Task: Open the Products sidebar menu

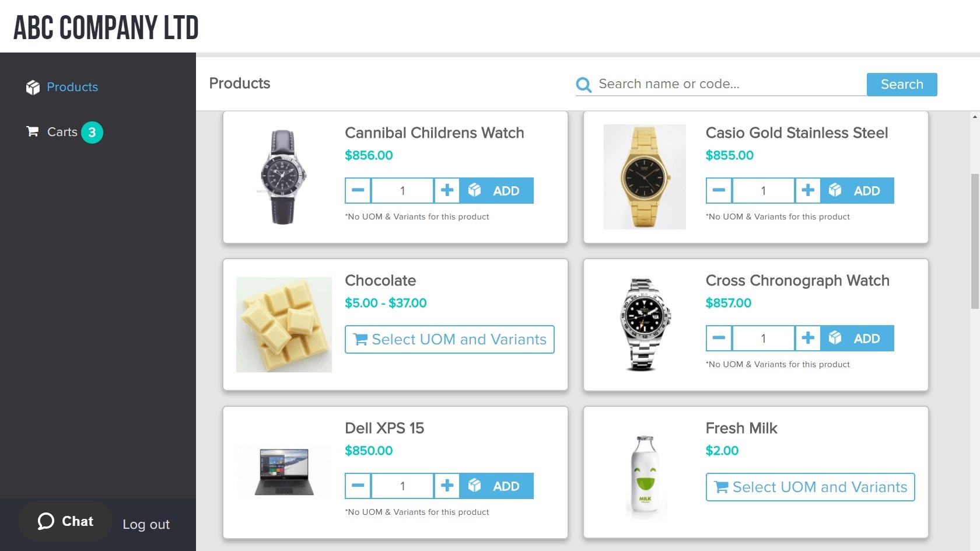Action: pos(72,87)
